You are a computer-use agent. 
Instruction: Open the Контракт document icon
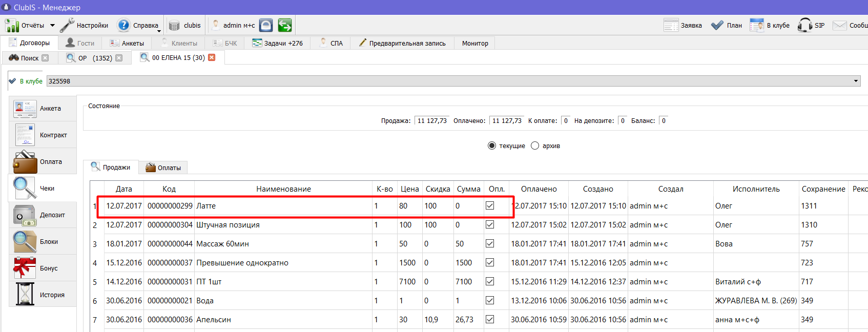25,135
